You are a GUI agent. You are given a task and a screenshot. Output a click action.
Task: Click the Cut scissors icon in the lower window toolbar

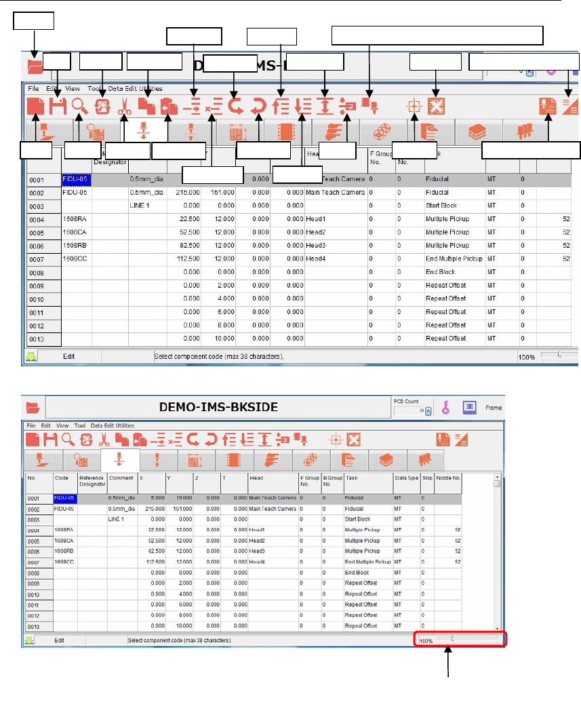(104, 439)
